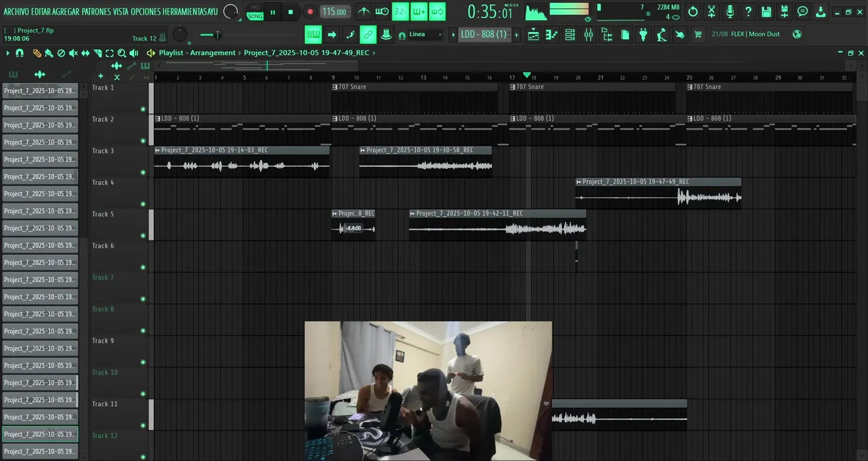
Task: Toggle the overdub recording button
Action: pyautogui.click(x=419, y=12)
